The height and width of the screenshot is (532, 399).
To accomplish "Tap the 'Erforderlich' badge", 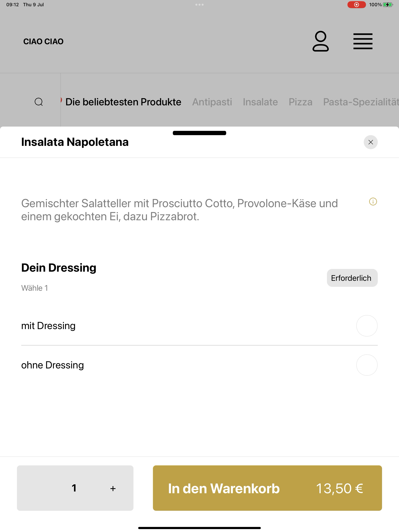I will [352, 278].
